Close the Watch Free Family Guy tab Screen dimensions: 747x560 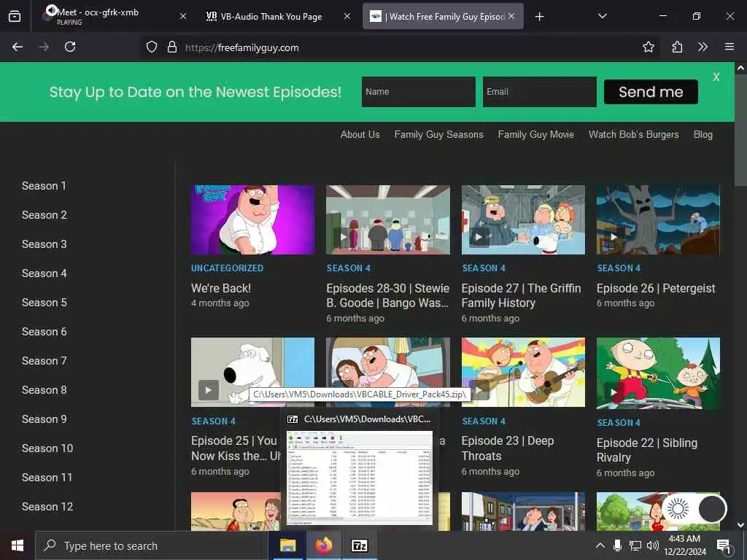coord(511,16)
